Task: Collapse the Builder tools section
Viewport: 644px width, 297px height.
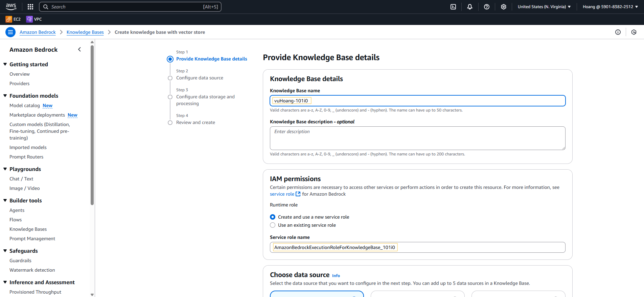Action: [5, 200]
